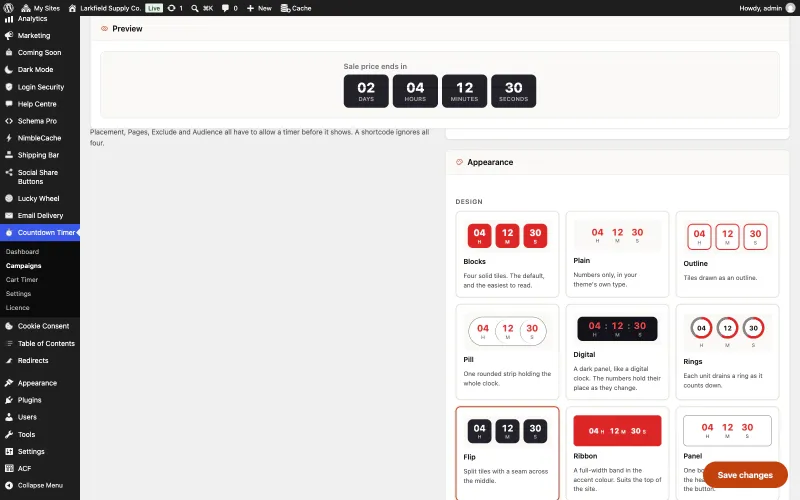800x500 pixels.
Task: Open Redirects sidebar icon
Action: coord(9,360)
